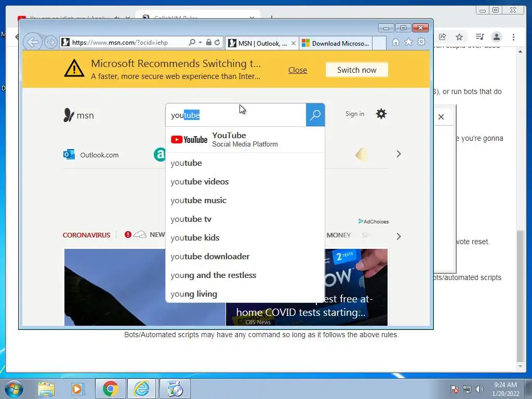Image resolution: width=532 pixels, height=399 pixels.
Task: Click the network tray icon
Action: pyautogui.click(x=467, y=389)
